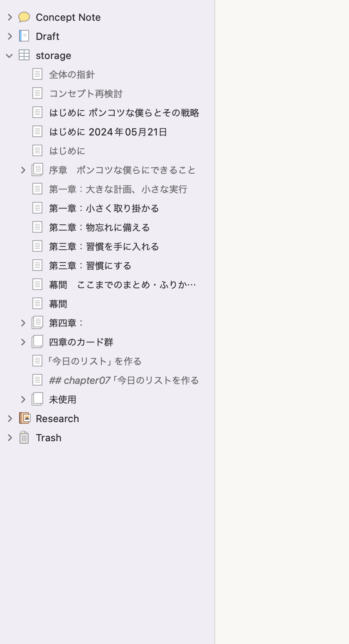
Task: Click the empty folder icon beside 未使用
Action: click(x=37, y=399)
